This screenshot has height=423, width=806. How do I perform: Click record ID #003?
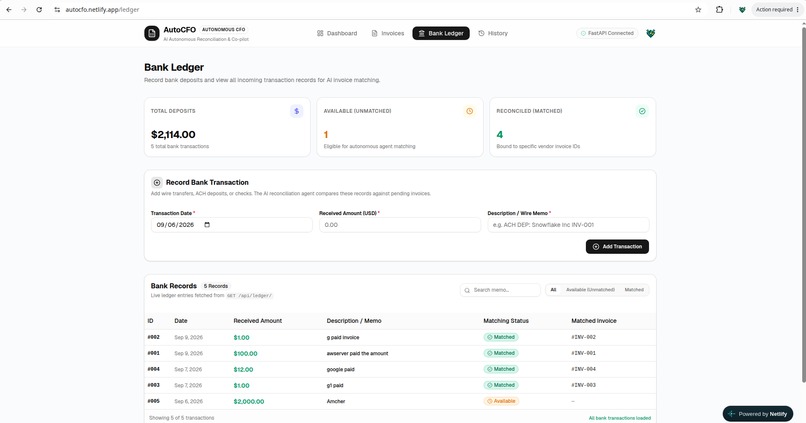pos(154,385)
